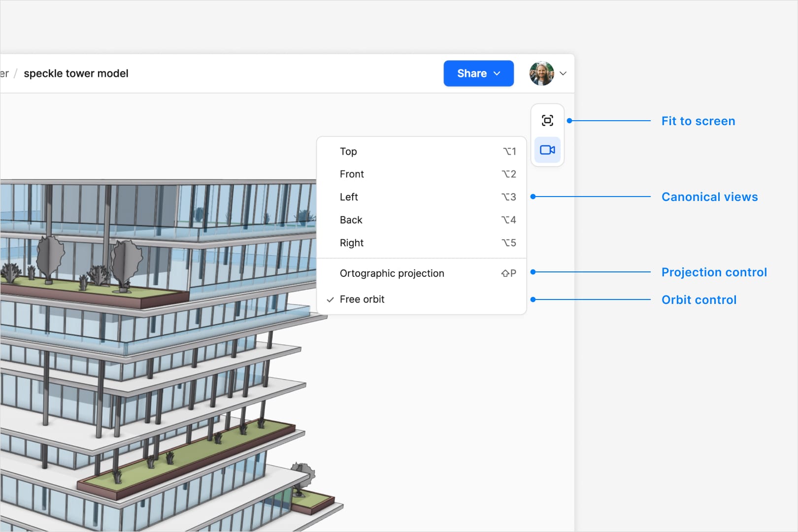
Task: Click the Fit to screen icon
Action: click(547, 121)
